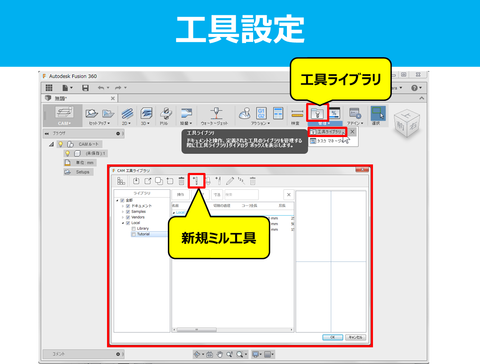Toggle the Samples checkbox

[128, 212]
